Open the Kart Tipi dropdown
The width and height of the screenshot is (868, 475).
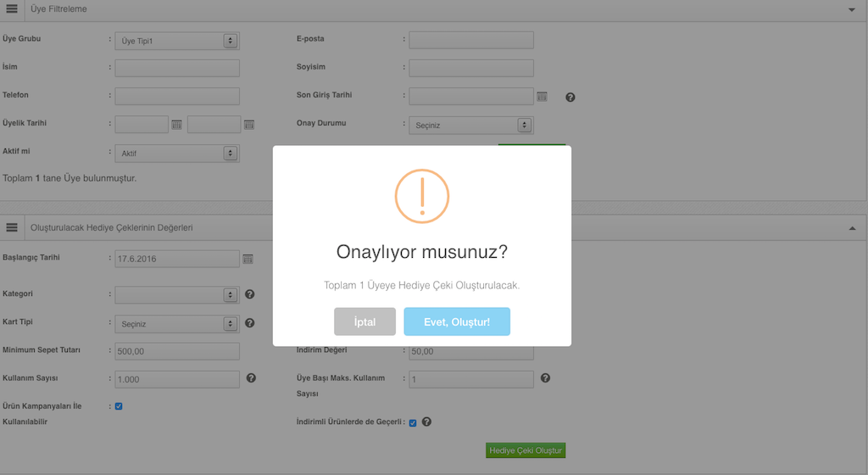click(x=177, y=324)
